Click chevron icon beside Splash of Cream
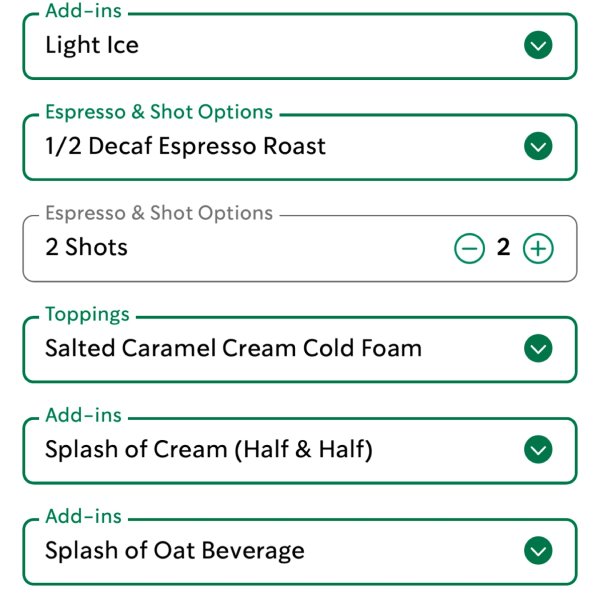600x600 pixels. click(538, 450)
